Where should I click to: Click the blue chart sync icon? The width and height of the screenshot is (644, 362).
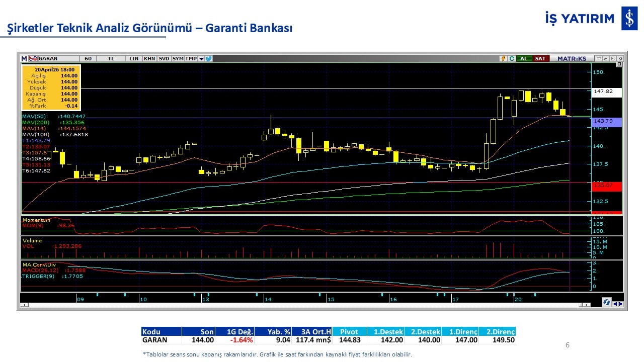[607, 302]
